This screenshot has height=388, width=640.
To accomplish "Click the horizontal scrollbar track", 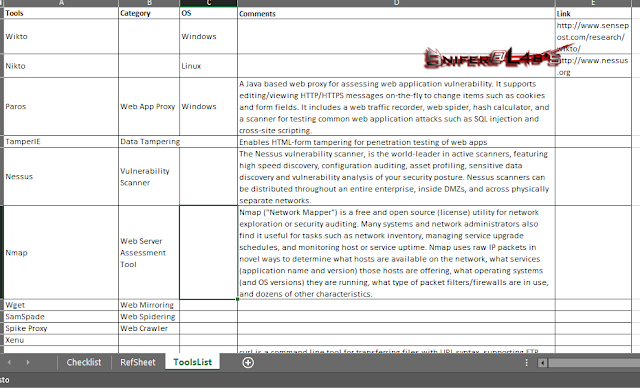I will tap(594, 363).
